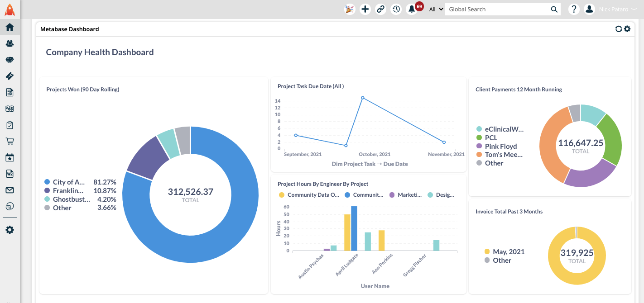Click the line chart point near November, 2021
This screenshot has height=303, width=644.
tap(444, 142)
